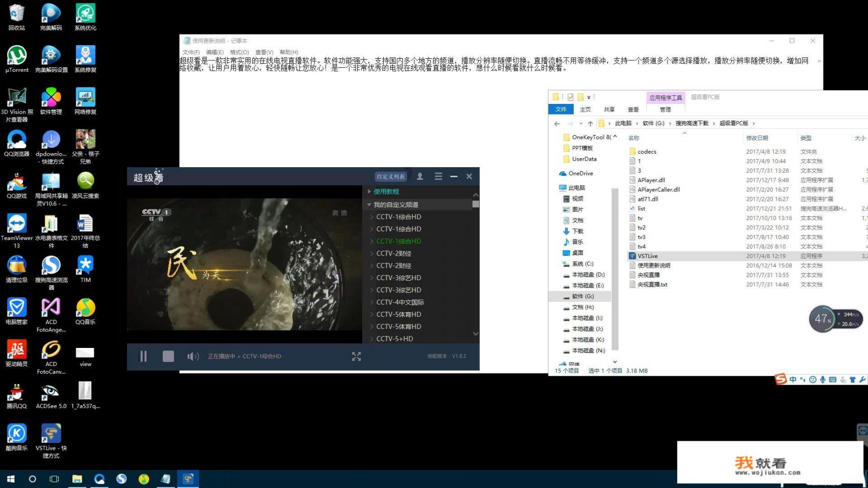868x488 pixels.
Task: Go back with Explorer's back arrow
Action: click(557, 124)
